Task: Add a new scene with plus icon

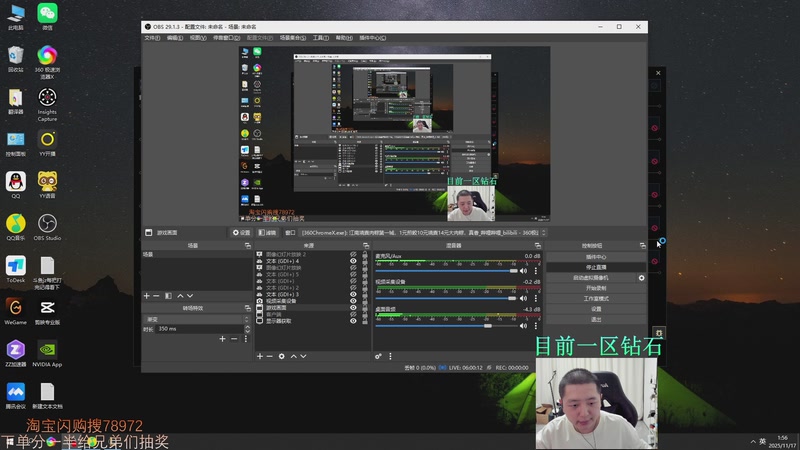Action: point(147,296)
